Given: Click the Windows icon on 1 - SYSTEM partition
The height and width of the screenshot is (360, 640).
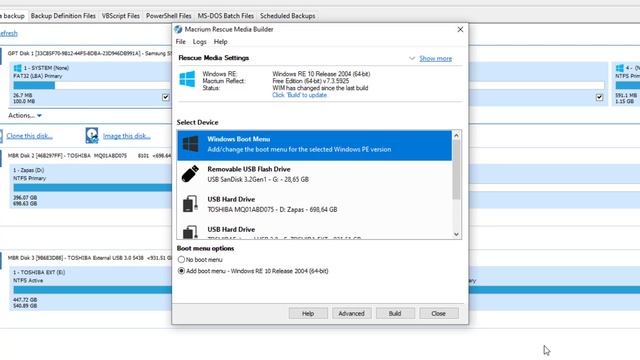Looking at the screenshot, I should [18, 68].
